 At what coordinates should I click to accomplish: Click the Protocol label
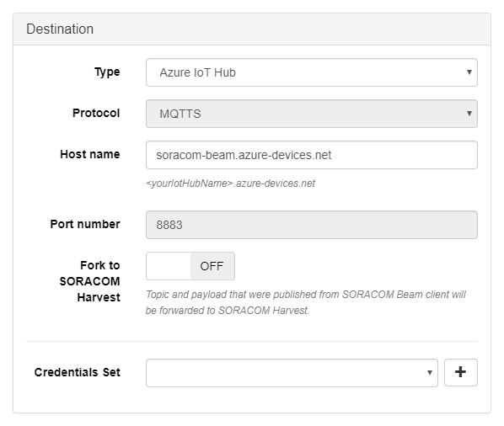pyautogui.click(x=96, y=113)
